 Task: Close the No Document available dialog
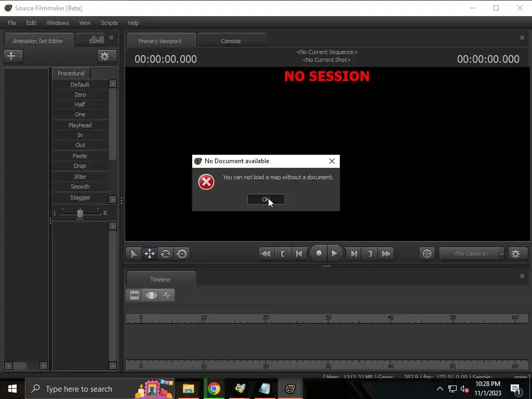click(x=332, y=161)
